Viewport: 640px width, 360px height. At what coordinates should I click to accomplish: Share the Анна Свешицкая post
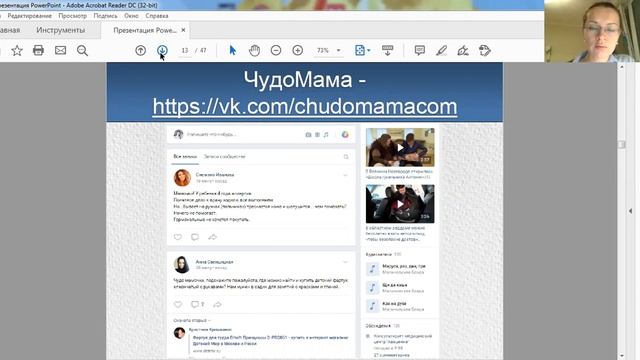click(x=218, y=304)
